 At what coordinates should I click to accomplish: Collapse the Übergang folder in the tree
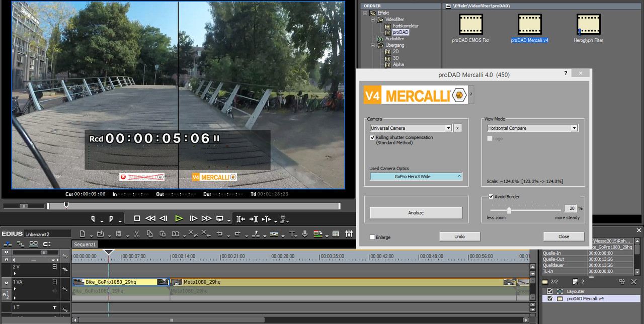[373, 45]
